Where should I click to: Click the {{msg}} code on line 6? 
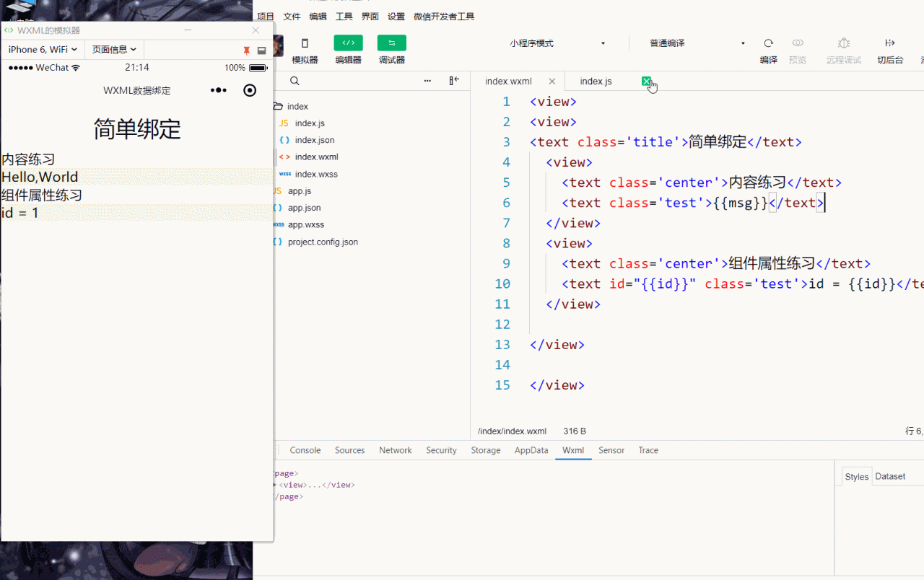coord(740,203)
